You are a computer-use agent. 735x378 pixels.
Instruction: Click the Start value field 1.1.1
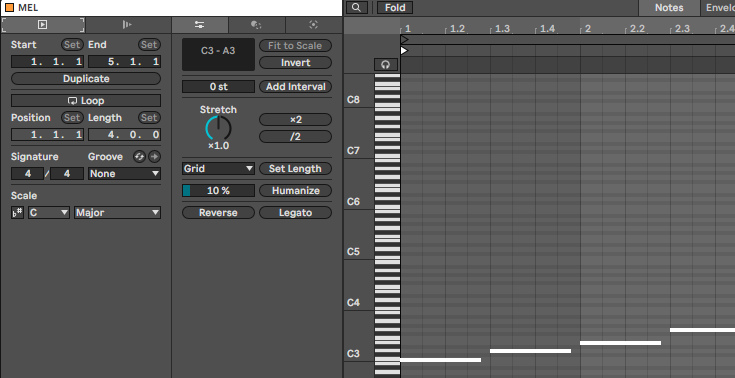pos(47,61)
